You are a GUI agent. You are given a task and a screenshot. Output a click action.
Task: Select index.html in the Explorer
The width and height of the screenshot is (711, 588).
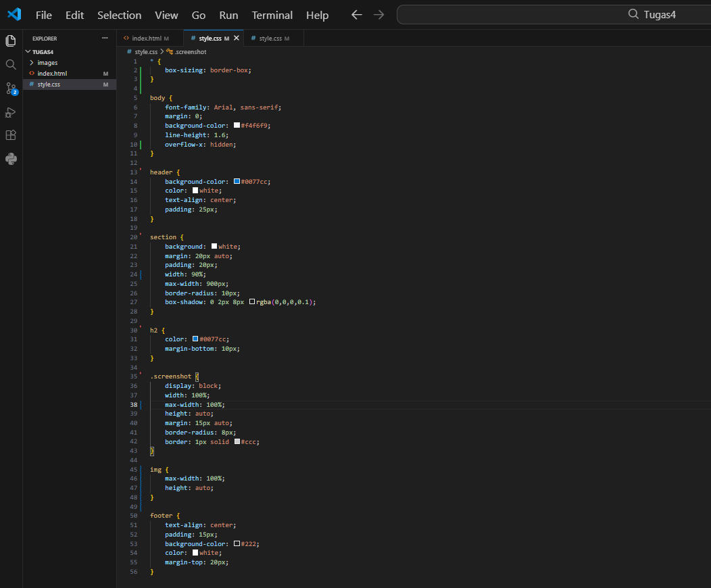click(x=56, y=73)
